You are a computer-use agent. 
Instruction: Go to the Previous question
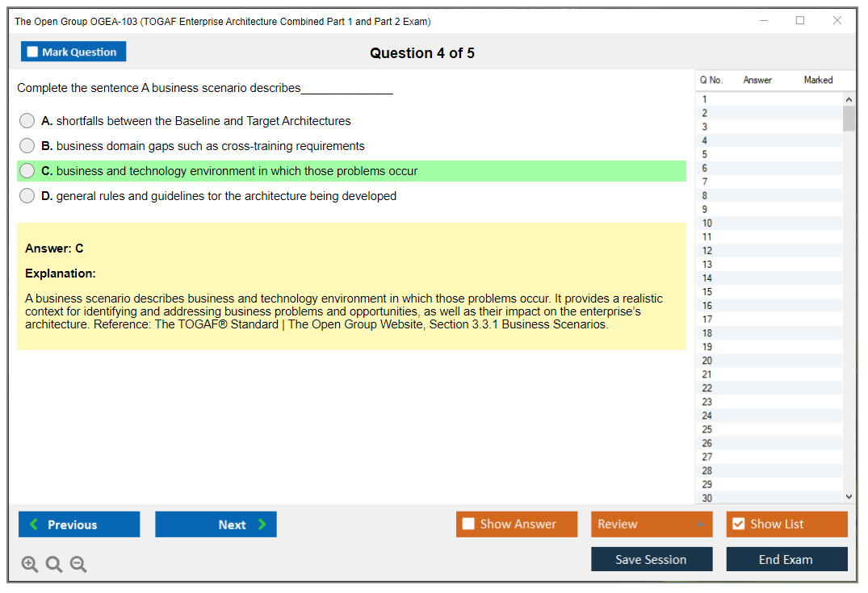(x=79, y=524)
